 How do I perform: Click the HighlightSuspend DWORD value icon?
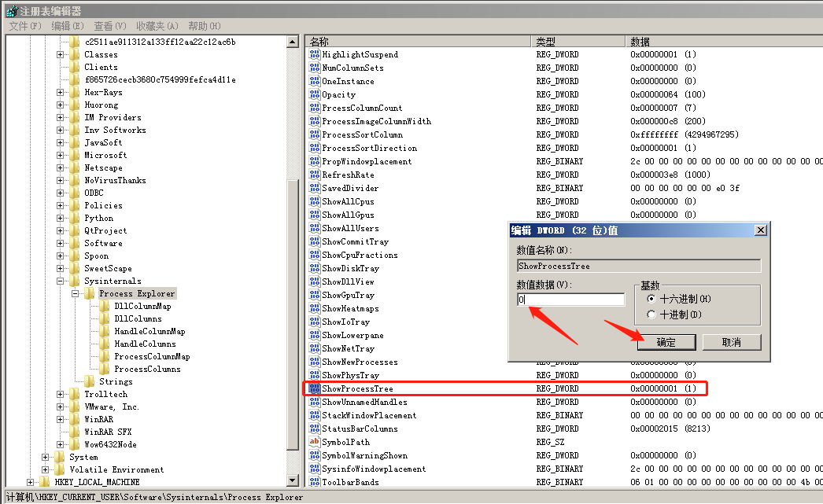pos(315,54)
